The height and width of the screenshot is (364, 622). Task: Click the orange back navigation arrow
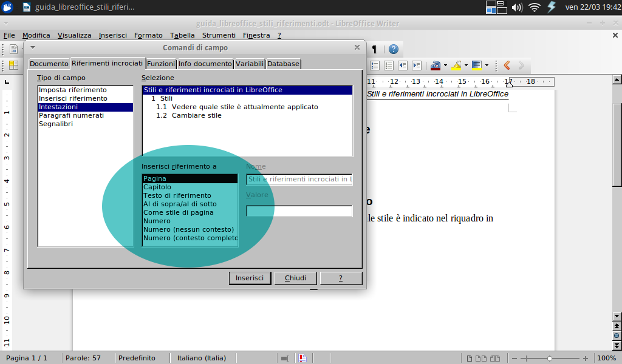507,66
